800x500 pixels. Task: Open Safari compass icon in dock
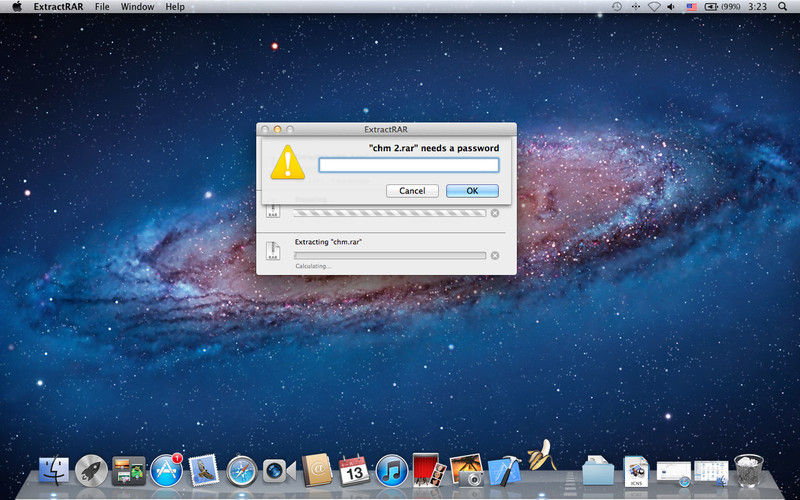click(242, 470)
